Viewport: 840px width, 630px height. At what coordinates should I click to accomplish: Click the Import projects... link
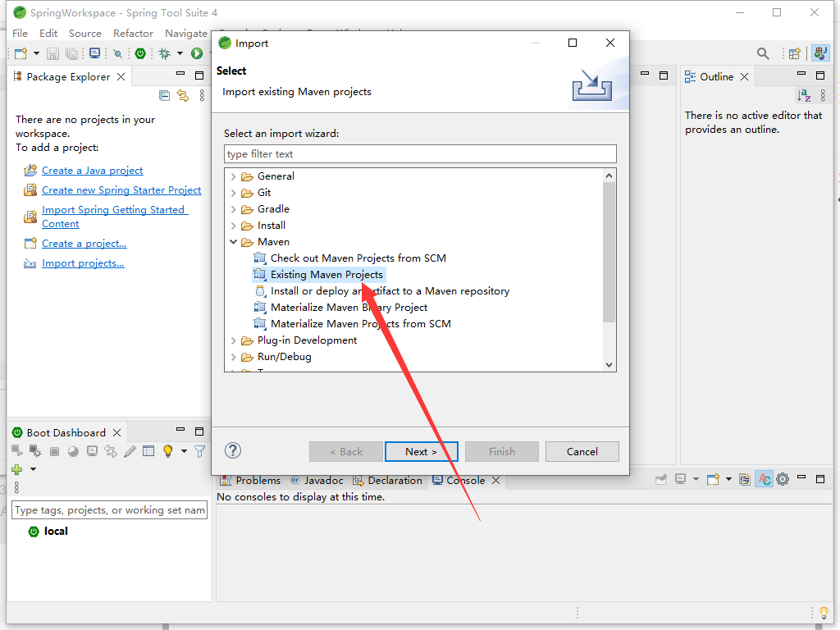coord(83,263)
